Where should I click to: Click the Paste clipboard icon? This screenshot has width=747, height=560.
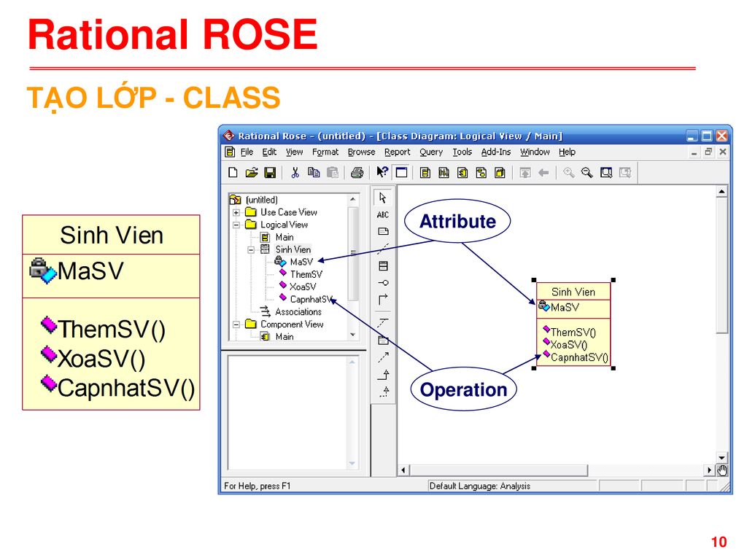tap(333, 172)
